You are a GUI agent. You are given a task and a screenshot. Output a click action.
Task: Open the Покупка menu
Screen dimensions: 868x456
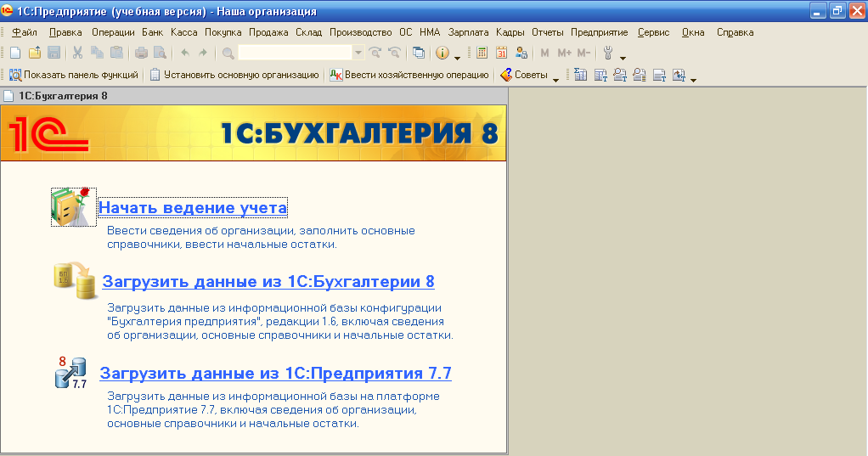(x=223, y=32)
